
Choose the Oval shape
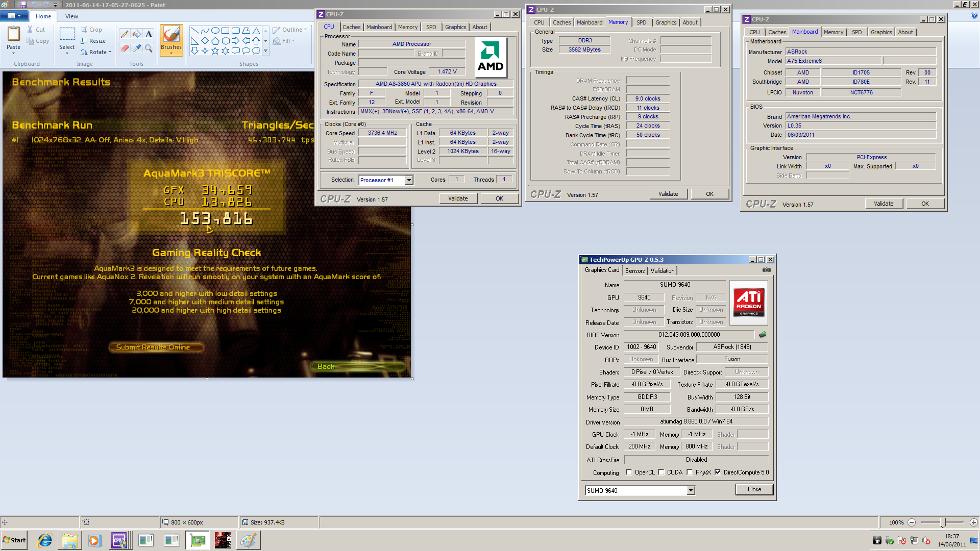[x=215, y=31]
